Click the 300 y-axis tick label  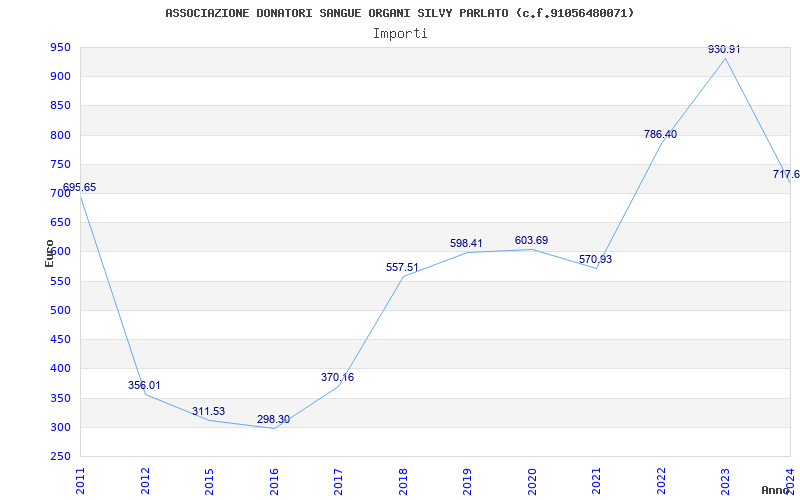60,427
